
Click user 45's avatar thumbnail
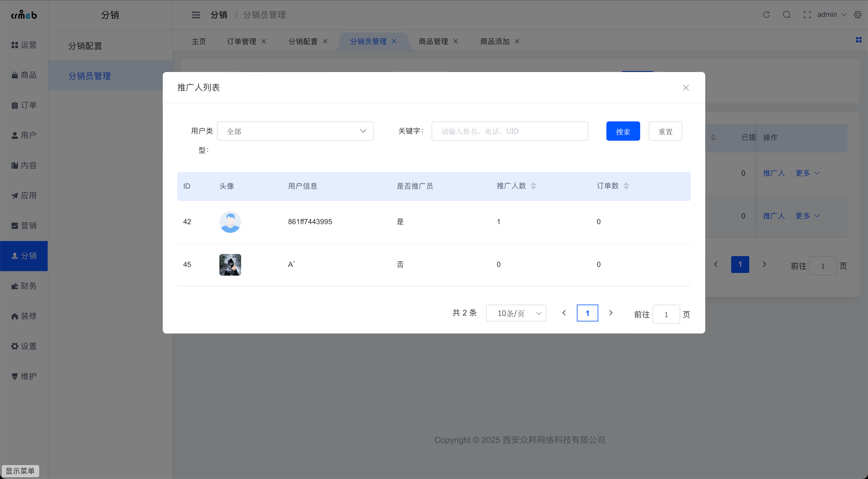[230, 265]
